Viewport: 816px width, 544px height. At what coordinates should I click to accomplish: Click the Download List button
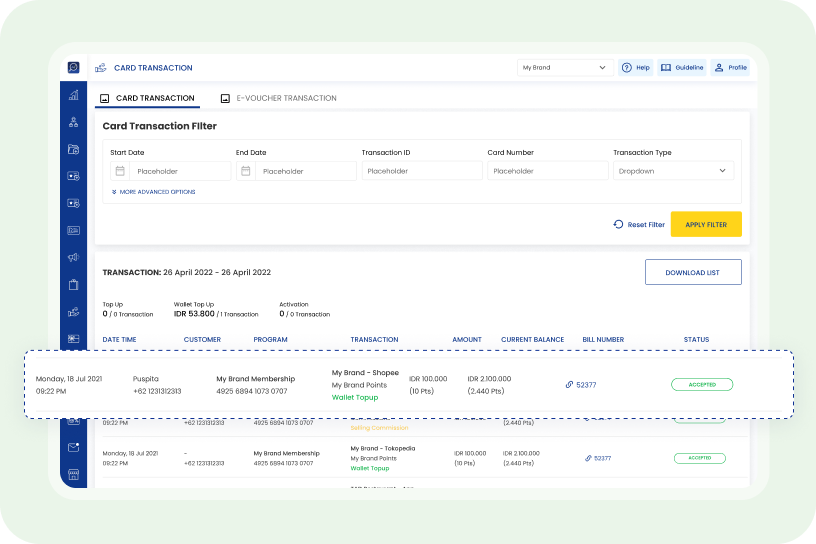(693, 272)
